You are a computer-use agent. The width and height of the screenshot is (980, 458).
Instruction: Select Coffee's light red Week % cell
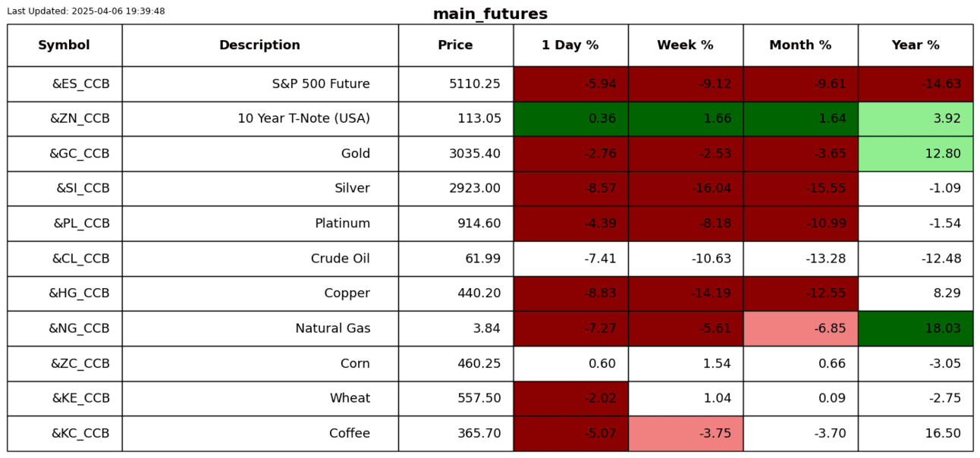pos(685,434)
